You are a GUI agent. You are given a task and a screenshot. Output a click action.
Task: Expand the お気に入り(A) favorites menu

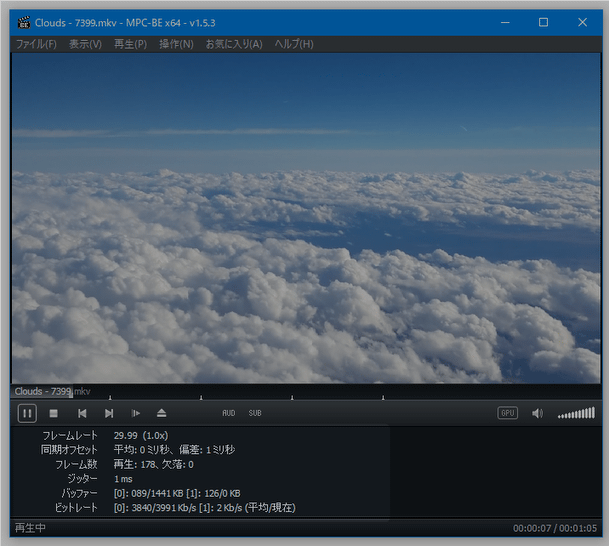point(234,44)
